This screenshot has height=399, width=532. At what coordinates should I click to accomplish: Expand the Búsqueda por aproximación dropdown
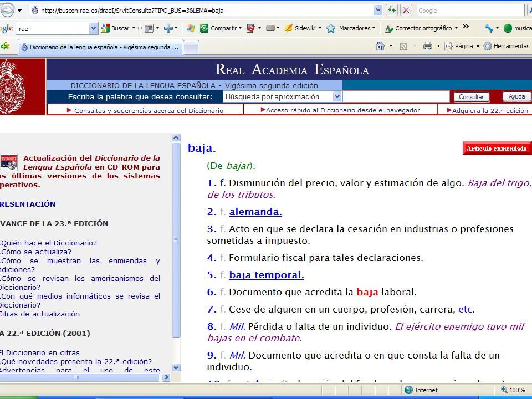337,96
